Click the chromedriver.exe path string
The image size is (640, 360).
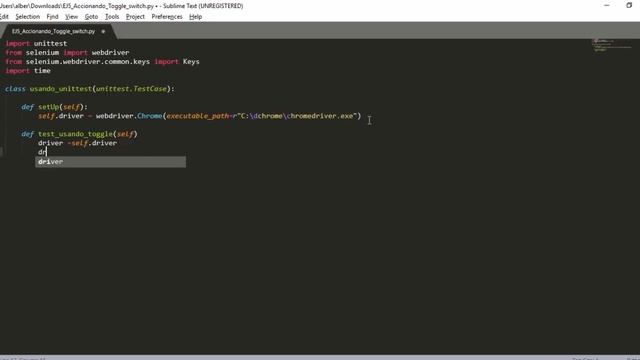pos(297,116)
